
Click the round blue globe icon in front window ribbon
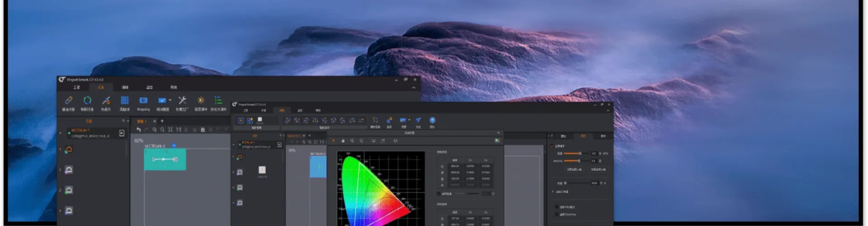click(x=432, y=120)
